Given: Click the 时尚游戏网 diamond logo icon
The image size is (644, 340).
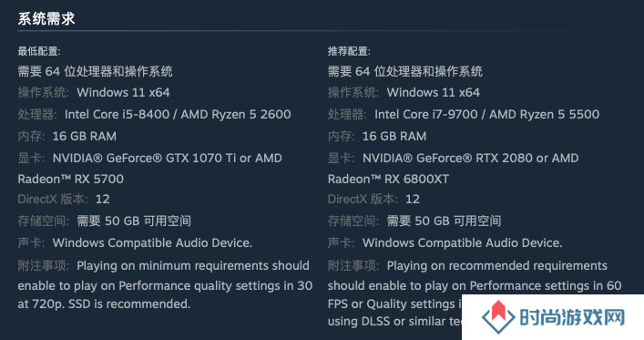Looking at the screenshot, I should 498,317.
